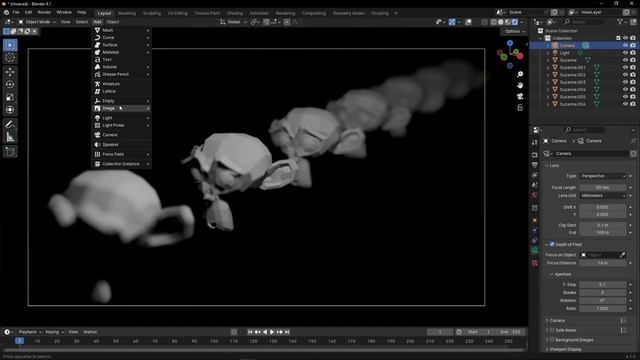This screenshot has height=360, width=640.
Task: Click the Play animation button
Action: point(272,332)
